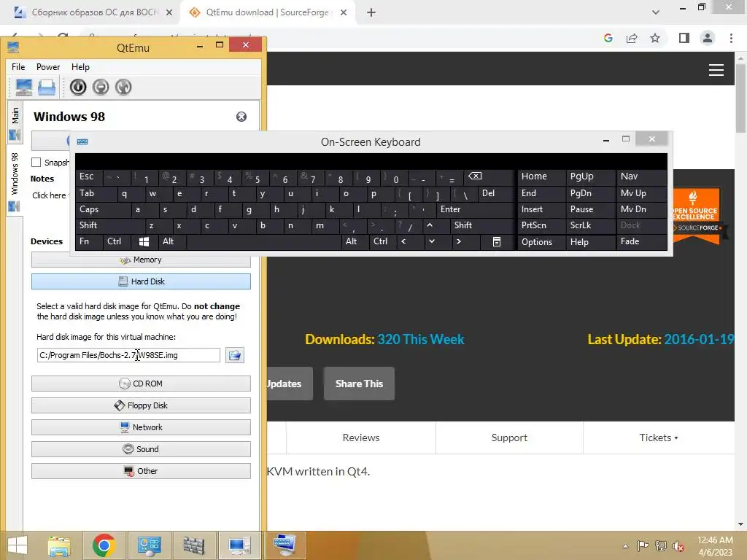Toggle Chrome side panel icon

(684, 38)
